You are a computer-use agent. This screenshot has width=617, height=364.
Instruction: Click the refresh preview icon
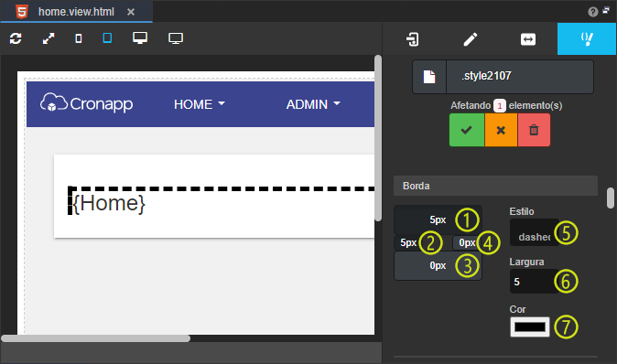tap(16, 38)
